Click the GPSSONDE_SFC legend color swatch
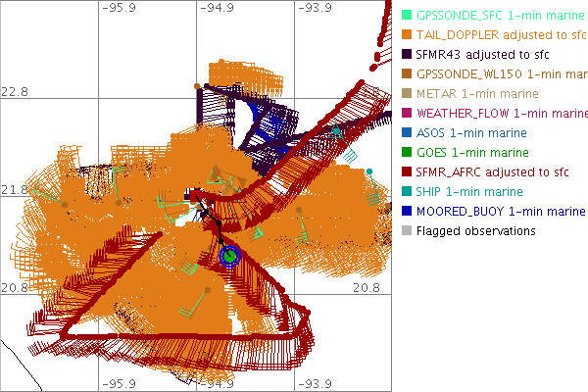The height and width of the screenshot is (392, 588). (407, 16)
